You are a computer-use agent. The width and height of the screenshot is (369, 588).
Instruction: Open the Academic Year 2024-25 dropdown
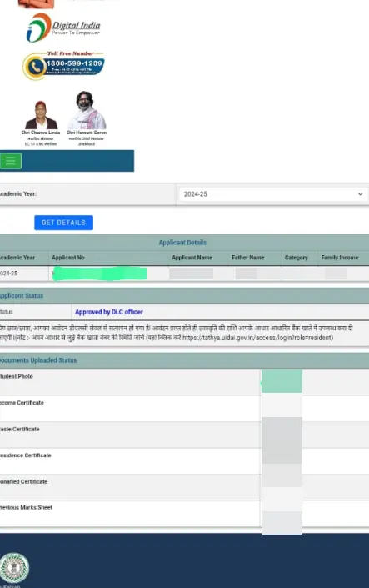point(272,194)
